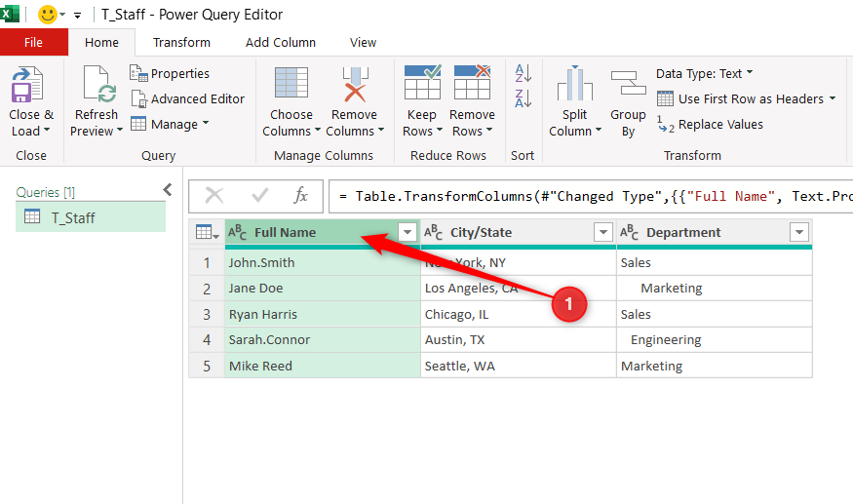Collapse the Queries pane

(x=168, y=189)
